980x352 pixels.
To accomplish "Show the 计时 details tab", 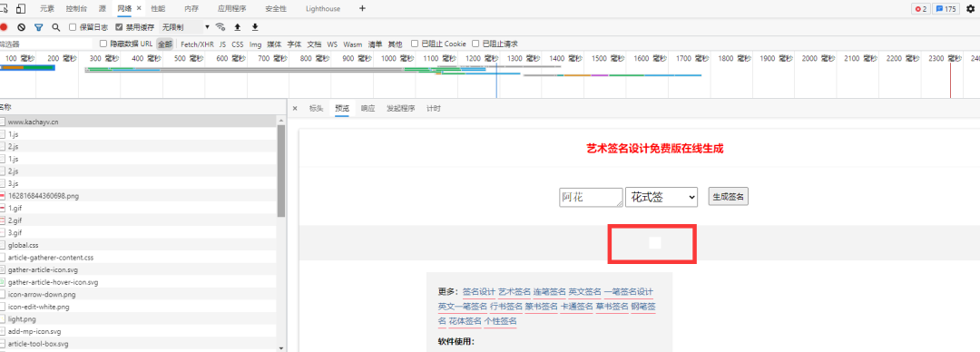I will point(434,108).
